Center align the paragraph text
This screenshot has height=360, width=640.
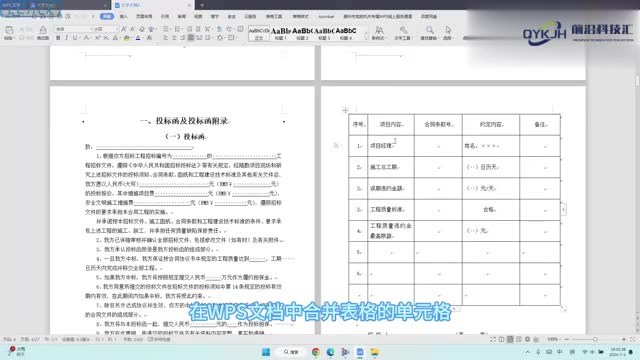[x=174, y=38]
